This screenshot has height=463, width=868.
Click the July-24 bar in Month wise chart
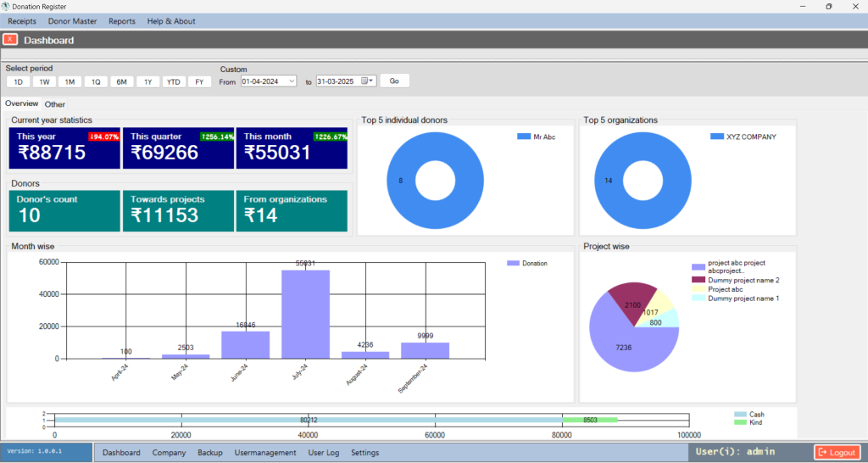(x=305, y=314)
